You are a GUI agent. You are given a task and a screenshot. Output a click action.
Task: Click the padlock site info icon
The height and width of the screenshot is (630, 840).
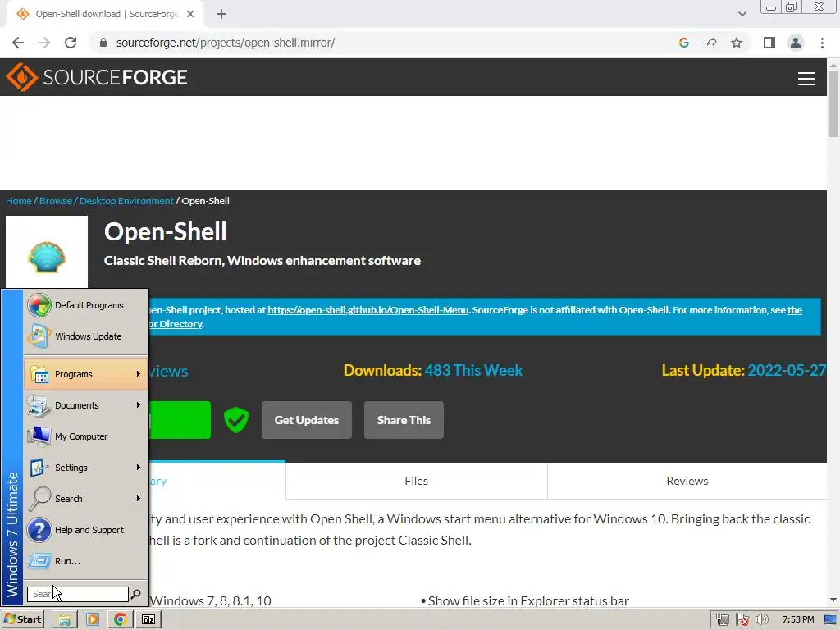point(103,43)
